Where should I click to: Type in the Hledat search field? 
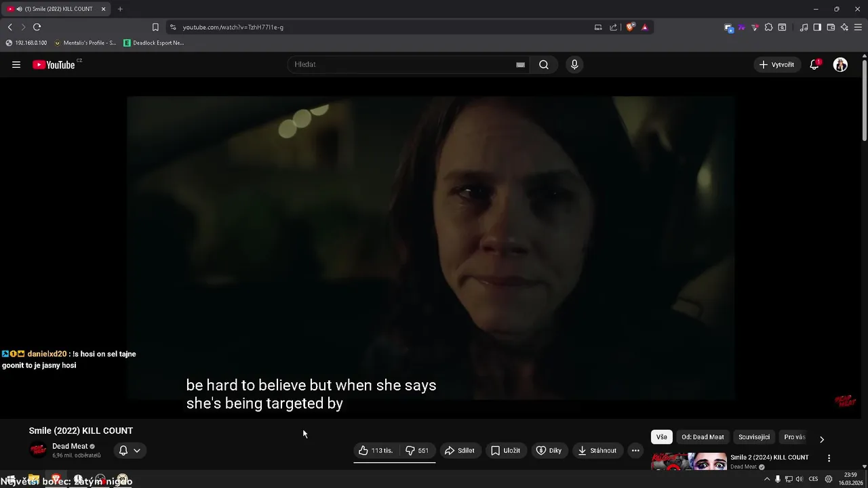point(403,64)
